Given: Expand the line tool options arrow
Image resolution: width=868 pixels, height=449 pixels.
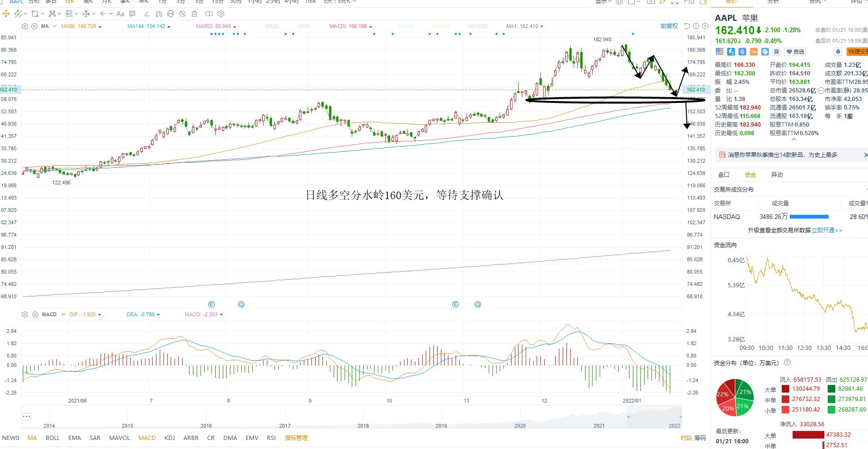Looking at the screenshot, I should 25,14.
